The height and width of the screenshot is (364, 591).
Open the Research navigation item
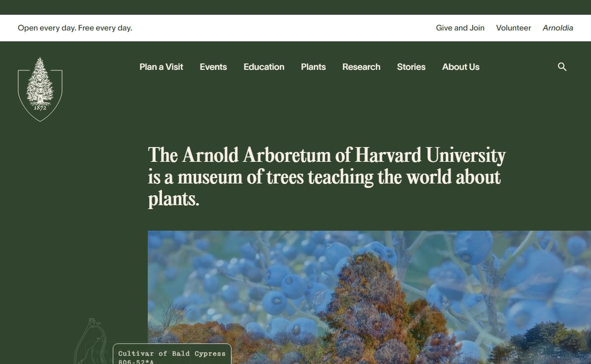click(361, 67)
